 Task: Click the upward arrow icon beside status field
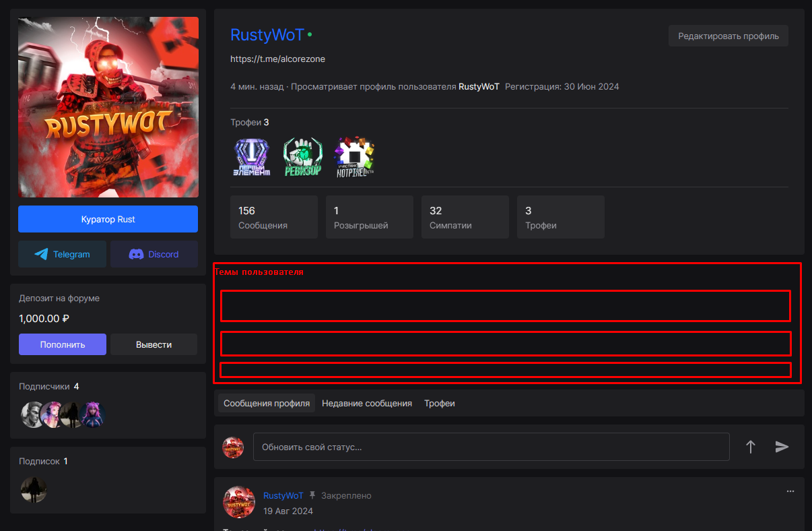751,447
